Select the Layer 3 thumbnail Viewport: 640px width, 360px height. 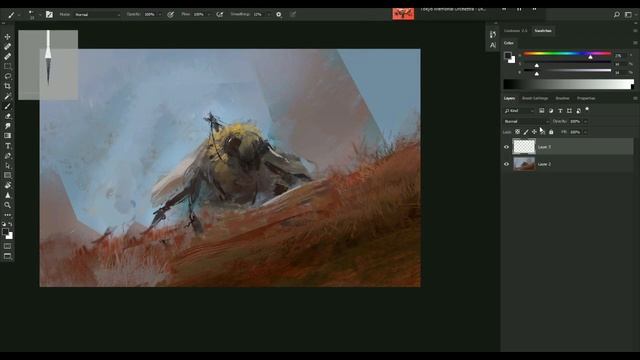pos(524,147)
